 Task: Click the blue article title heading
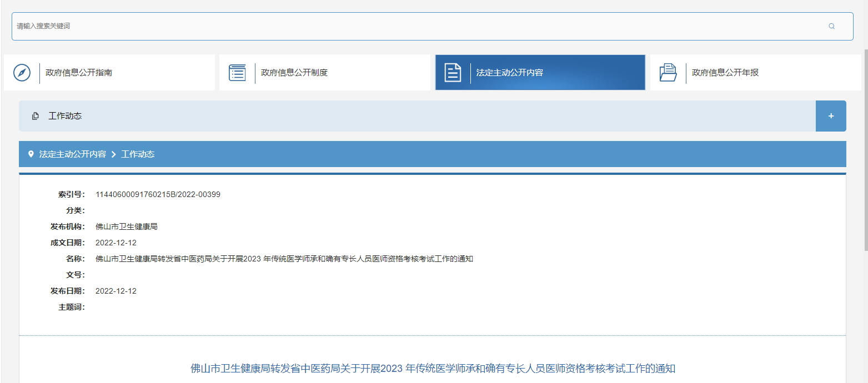pos(433,369)
